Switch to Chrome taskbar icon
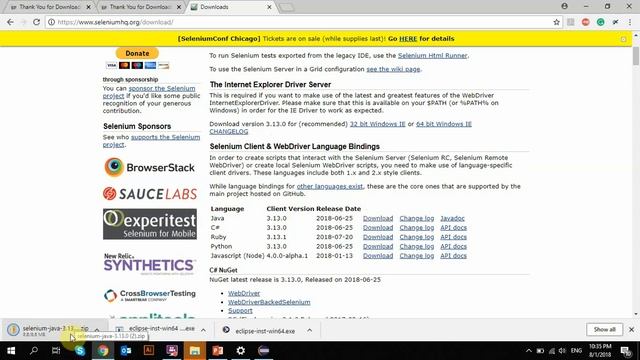The image size is (640, 360). point(103,351)
